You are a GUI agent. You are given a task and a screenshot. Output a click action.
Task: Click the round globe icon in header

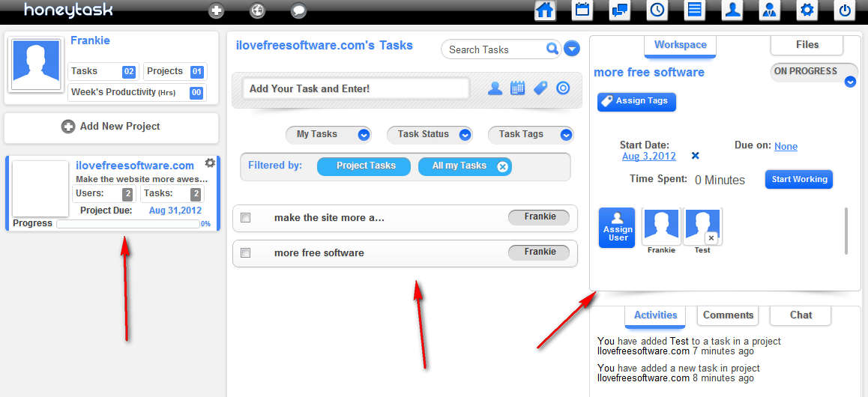pyautogui.click(x=257, y=10)
